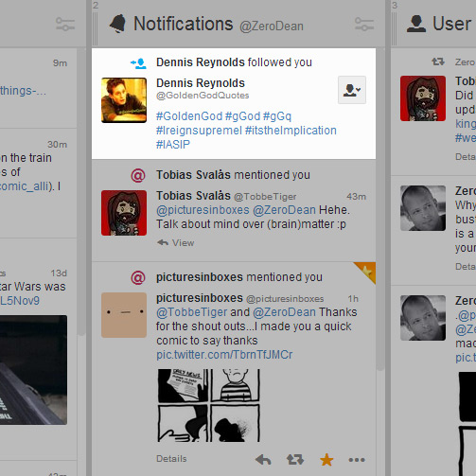This screenshot has width=476, height=476.
Task: Open @ZeroDean mention in picturesinboxes tweet
Action: 284,312
